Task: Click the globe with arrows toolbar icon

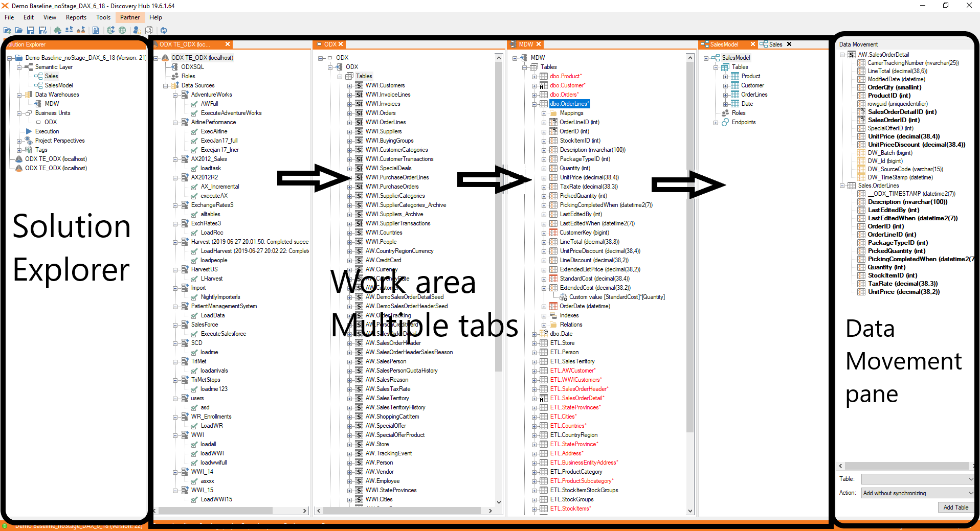Action: [110, 31]
